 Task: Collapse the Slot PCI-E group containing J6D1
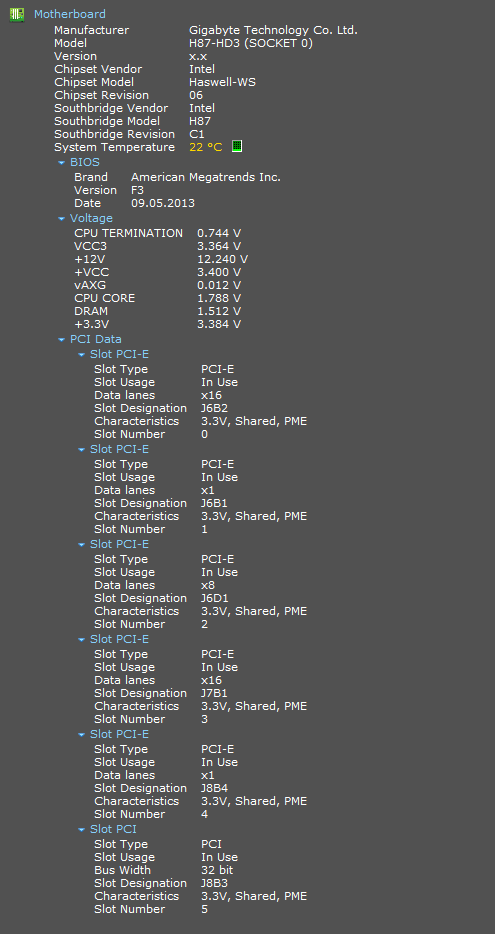click(82, 545)
